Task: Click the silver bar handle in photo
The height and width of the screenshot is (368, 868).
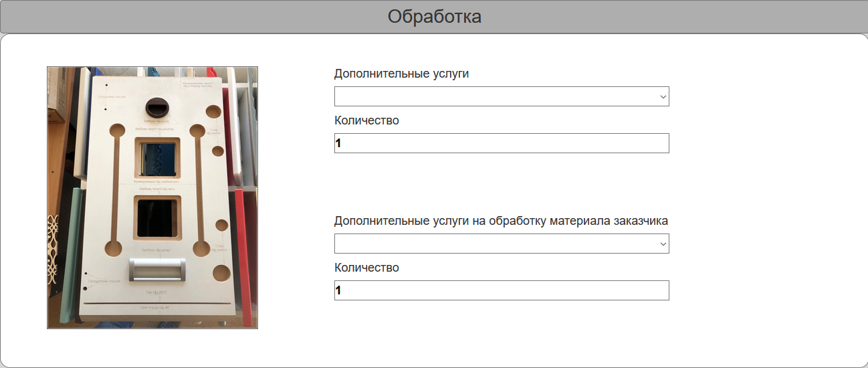Action: click(158, 271)
